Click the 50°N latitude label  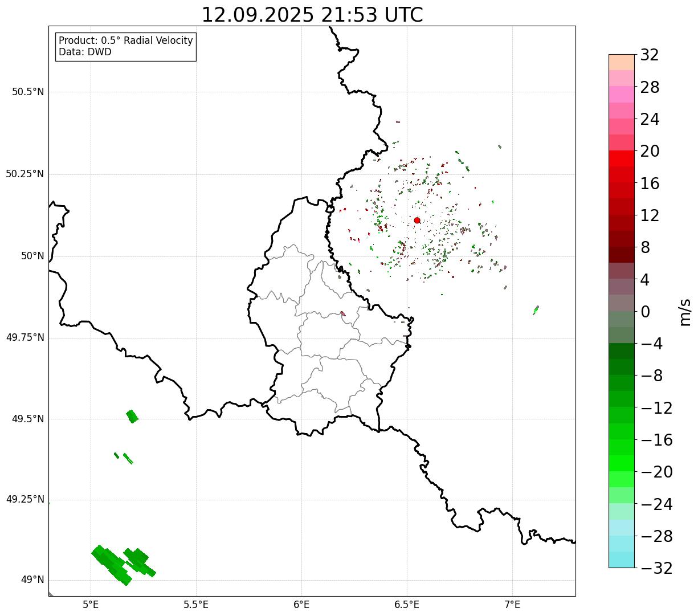(x=32, y=256)
